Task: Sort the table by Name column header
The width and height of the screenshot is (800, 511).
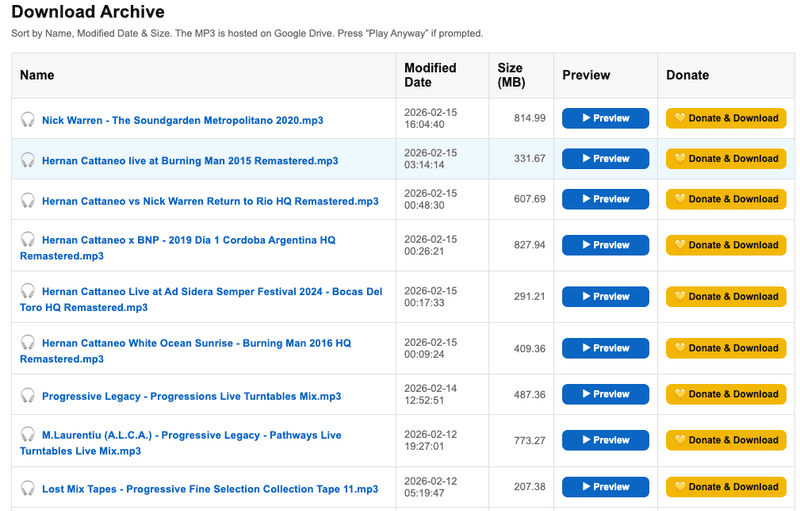Action: coord(37,75)
